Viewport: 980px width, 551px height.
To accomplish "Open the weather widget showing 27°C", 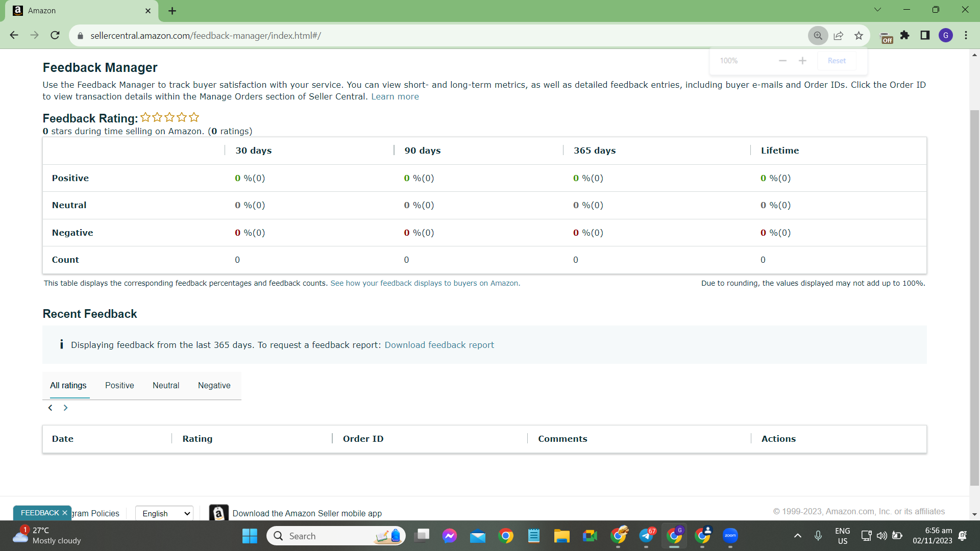I will click(x=47, y=536).
